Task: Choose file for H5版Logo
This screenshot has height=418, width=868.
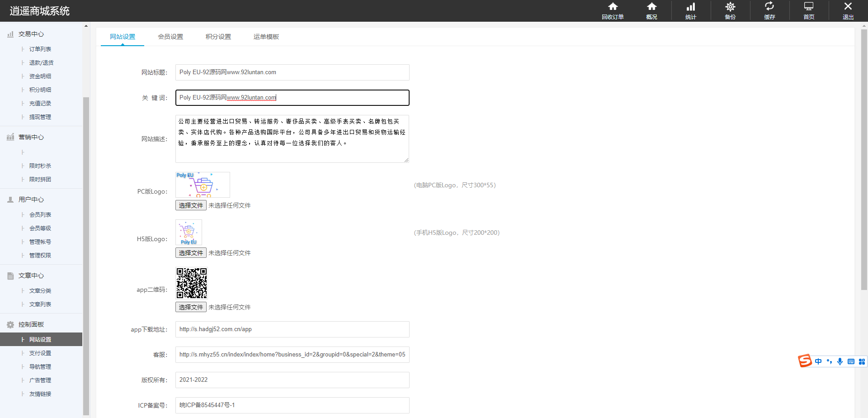Action: point(191,253)
